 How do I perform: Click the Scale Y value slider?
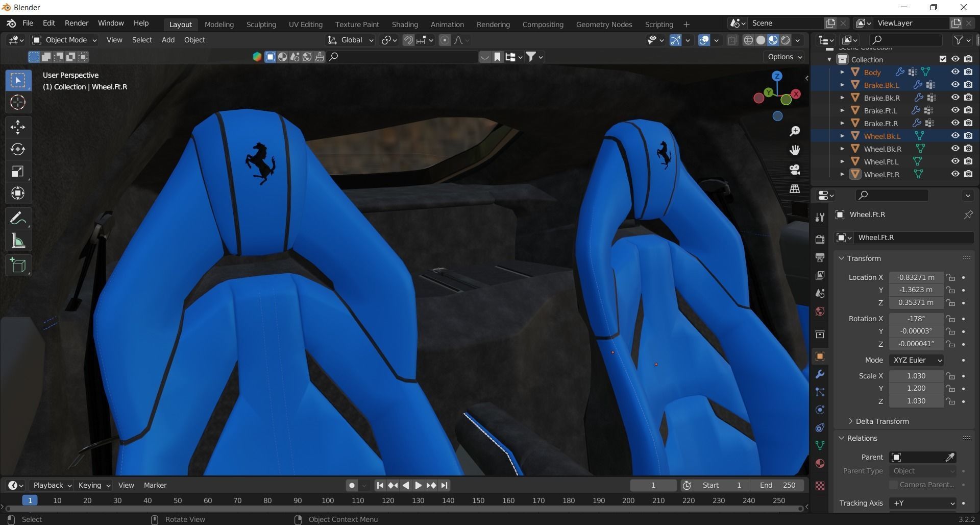pyautogui.click(x=916, y=388)
